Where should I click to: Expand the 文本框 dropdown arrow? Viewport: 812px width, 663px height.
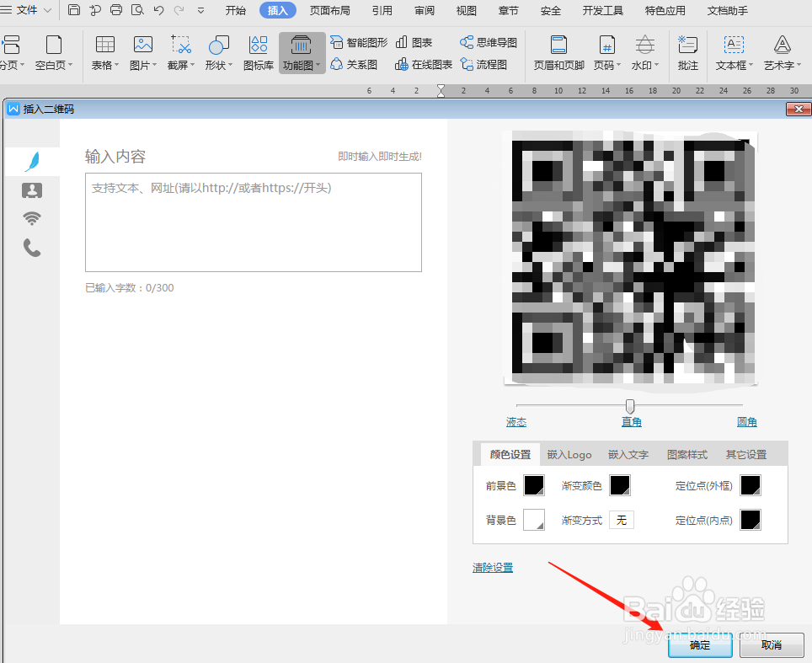click(x=751, y=65)
